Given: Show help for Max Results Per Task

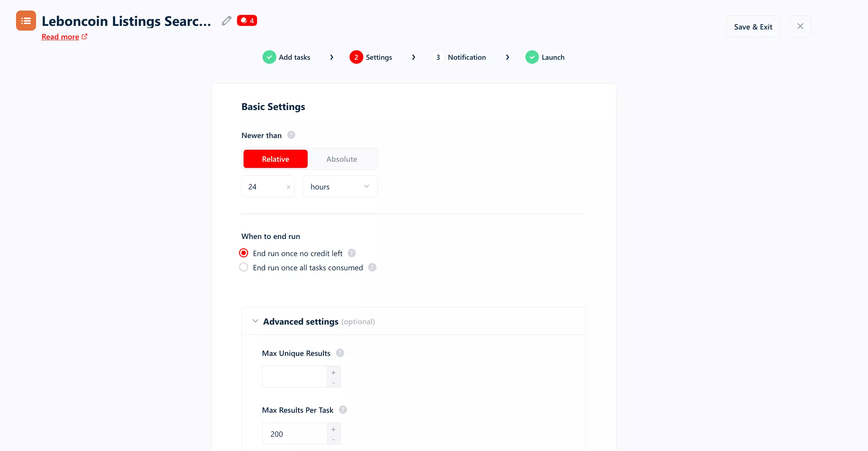Looking at the screenshot, I should tap(343, 409).
